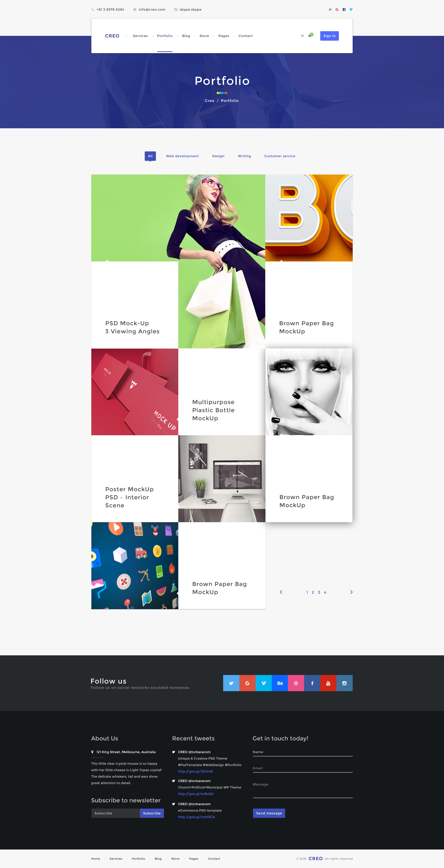Go to next page with right arrow
Viewport: 444px width, 868px height.
tap(351, 592)
